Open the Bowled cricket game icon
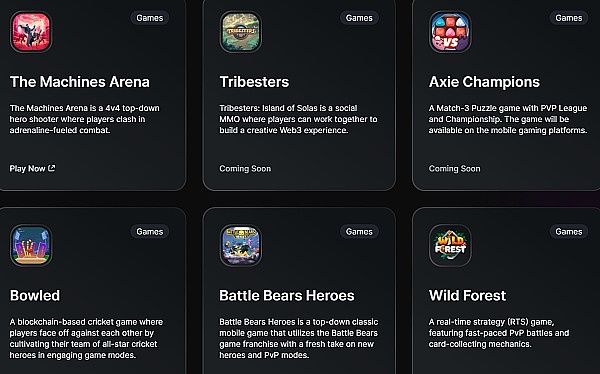Screen dimensions: 600x374 pos(31,245)
